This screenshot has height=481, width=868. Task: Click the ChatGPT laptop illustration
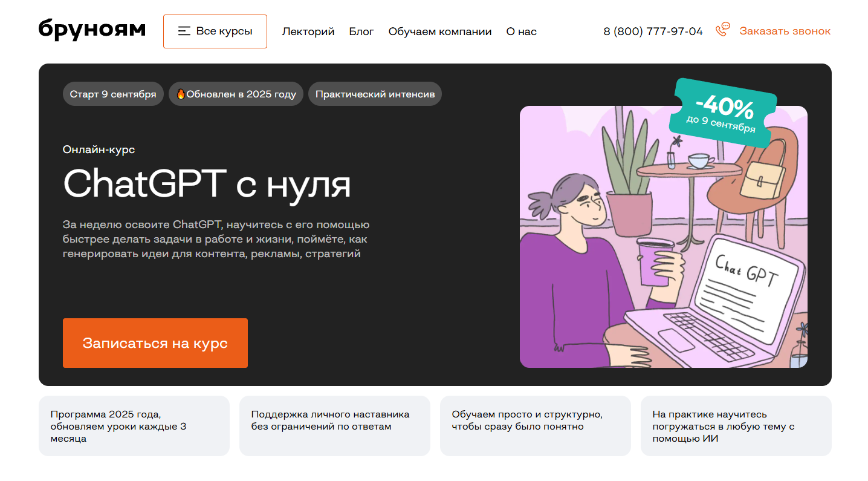point(664,237)
